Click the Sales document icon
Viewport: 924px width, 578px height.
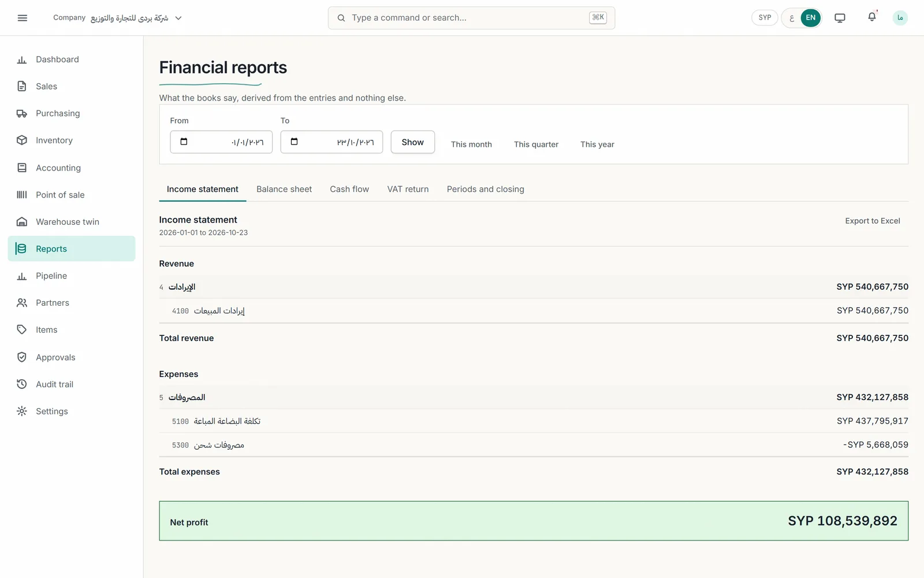coord(22,86)
